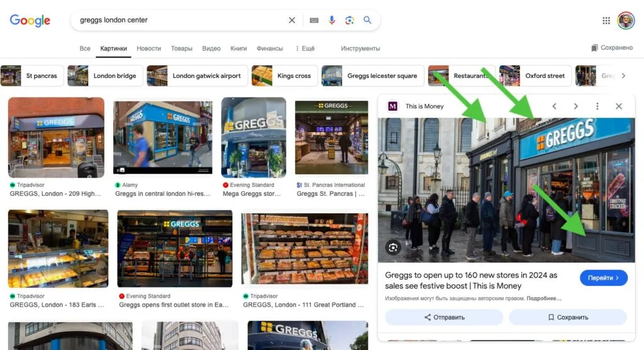Image resolution: width=644 pixels, height=350 pixels.
Task: Filter by London bridge chip
Action: point(105,76)
